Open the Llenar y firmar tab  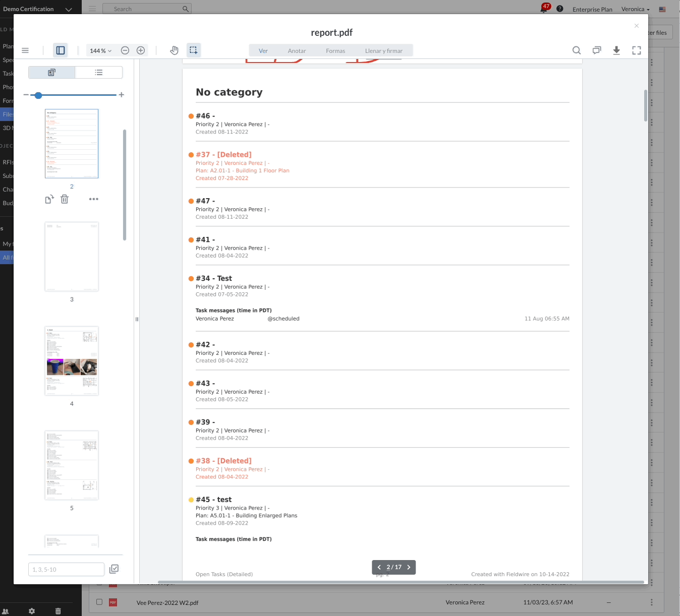tap(384, 51)
